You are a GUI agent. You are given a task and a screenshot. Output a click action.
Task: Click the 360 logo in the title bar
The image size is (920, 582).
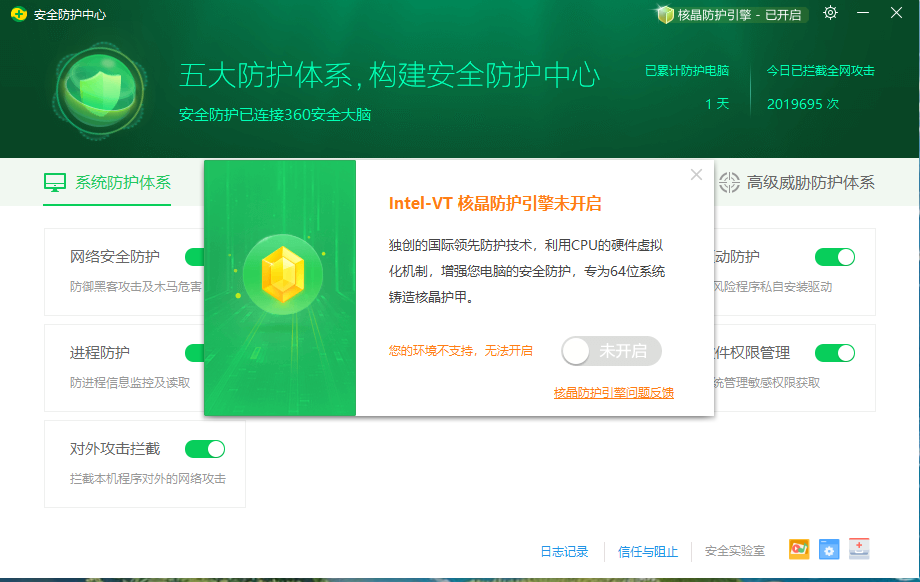pos(18,14)
